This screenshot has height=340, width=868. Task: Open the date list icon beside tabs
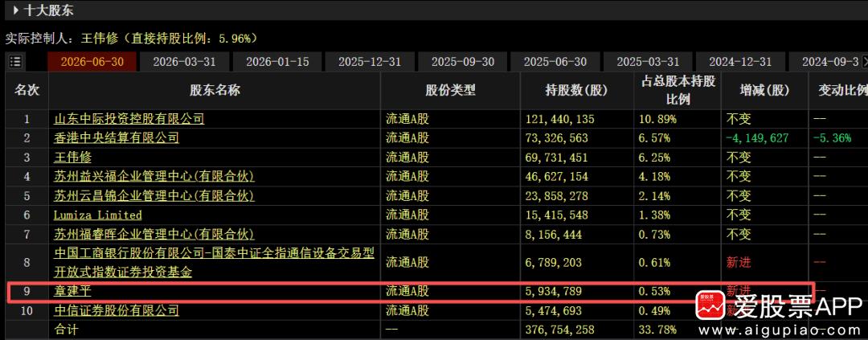pos(15,61)
